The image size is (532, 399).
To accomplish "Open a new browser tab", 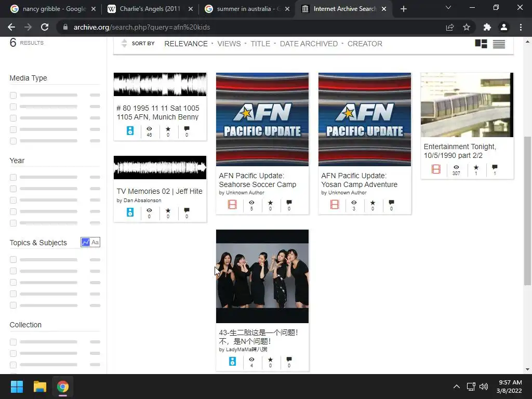I will [x=403, y=9].
